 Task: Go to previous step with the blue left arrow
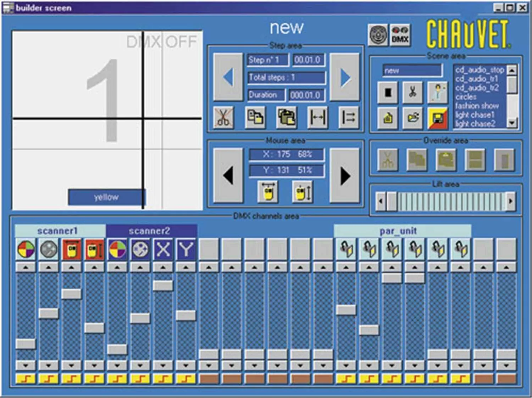228,77
